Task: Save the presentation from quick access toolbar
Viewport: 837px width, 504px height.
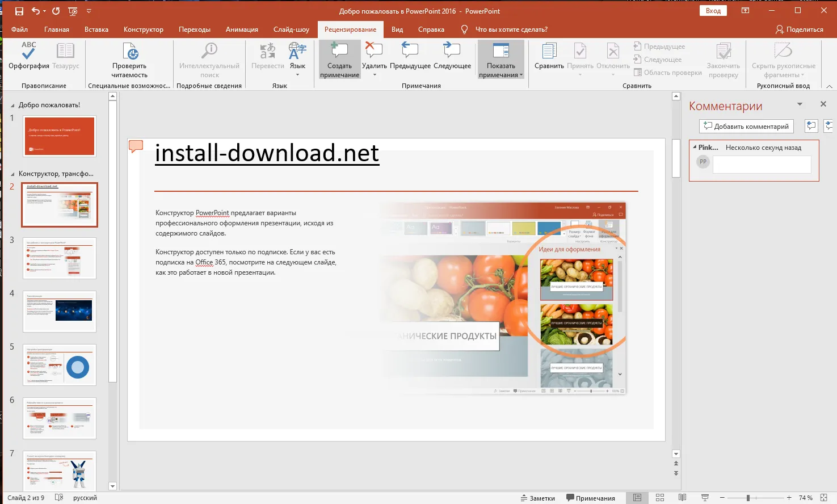Action: (x=19, y=11)
